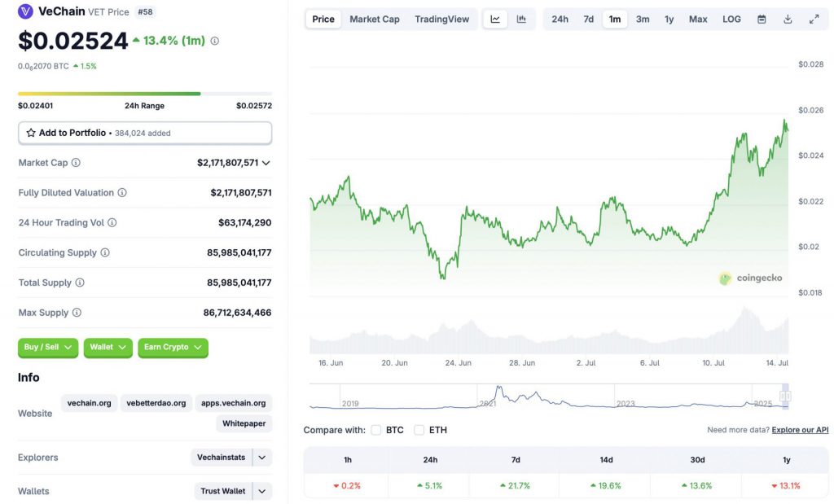Click the Explore our API link

click(x=800, y=430)
